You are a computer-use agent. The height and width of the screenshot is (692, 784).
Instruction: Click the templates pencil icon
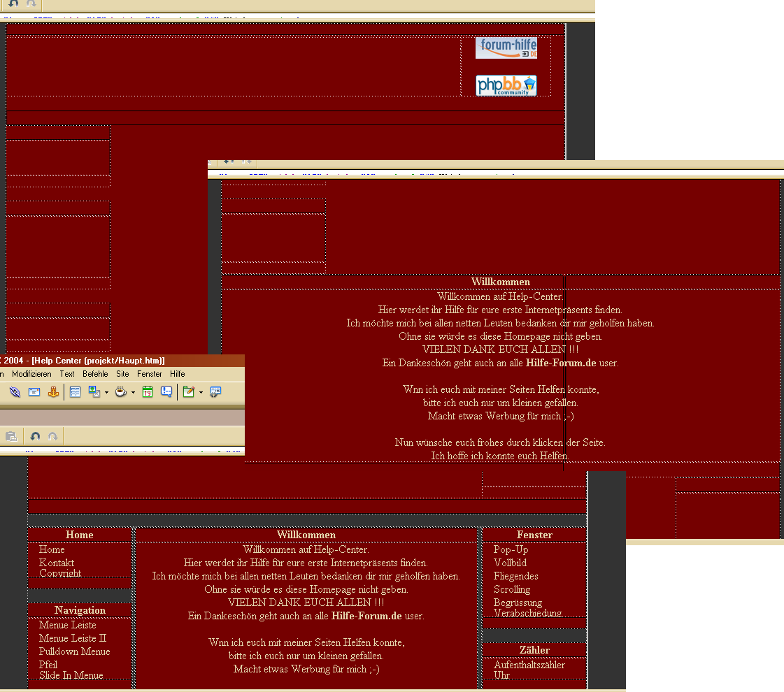(188, 392)
